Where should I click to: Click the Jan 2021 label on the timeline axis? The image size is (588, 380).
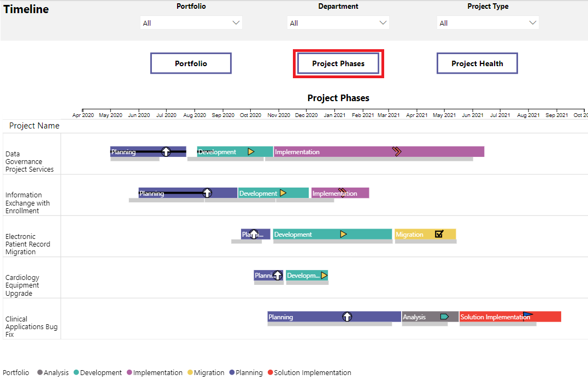pyautogui.click(x=334, y=115)
